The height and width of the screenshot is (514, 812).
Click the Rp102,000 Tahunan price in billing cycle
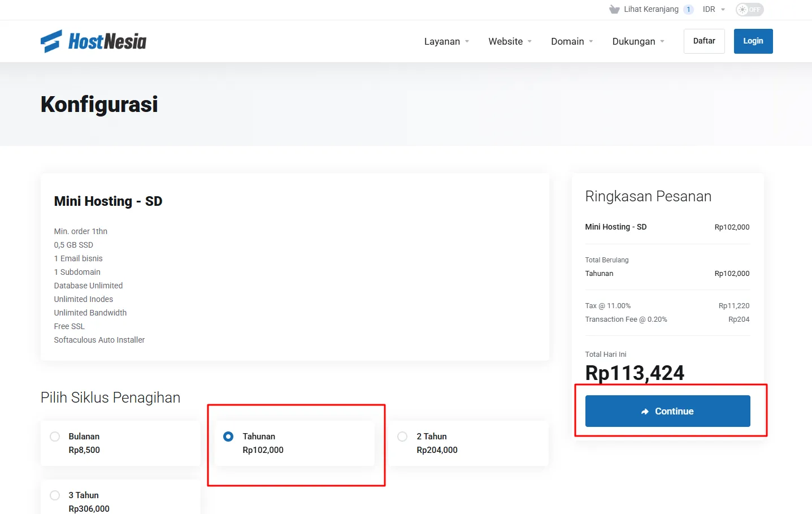[263, 450]
